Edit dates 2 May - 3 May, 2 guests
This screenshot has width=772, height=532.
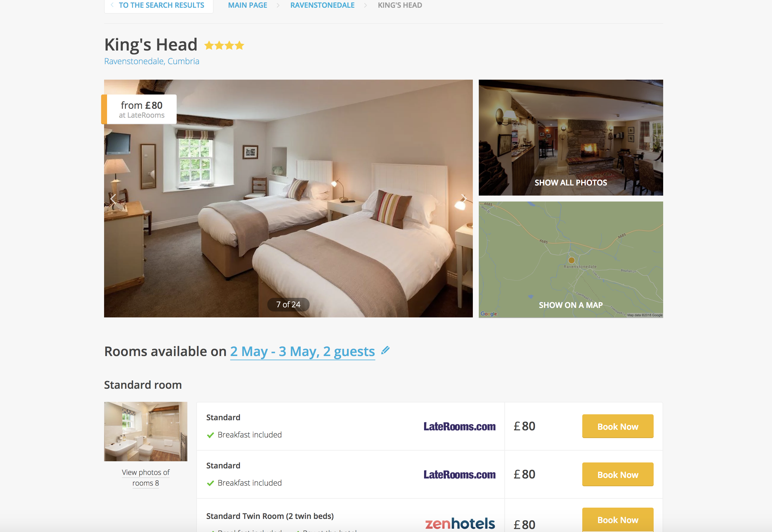(x=302, y=352)
